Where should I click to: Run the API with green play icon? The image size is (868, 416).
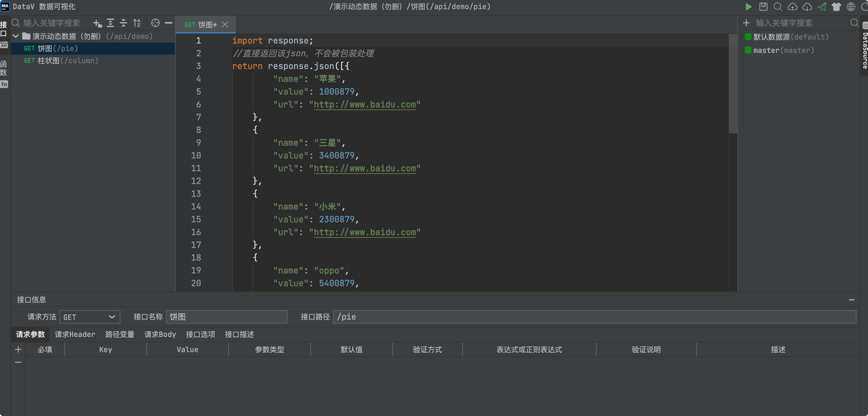click(x=748, y=7)
